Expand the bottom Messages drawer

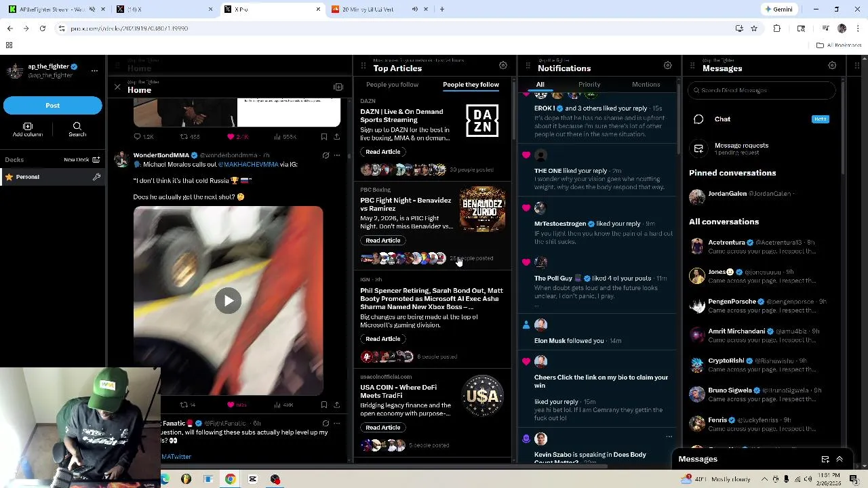tap(840, 459)
